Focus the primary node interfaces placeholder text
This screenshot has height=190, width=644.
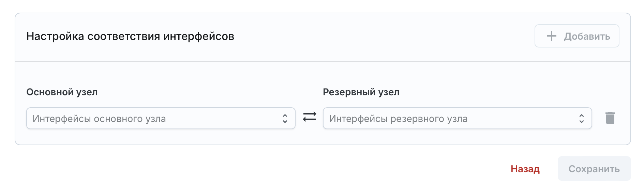(x=99, y=119)
